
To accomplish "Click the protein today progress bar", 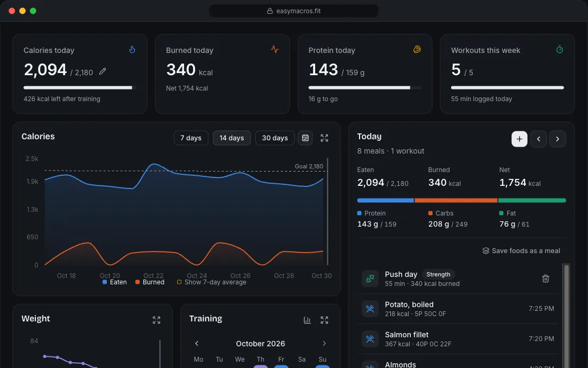I will (365, 87).
